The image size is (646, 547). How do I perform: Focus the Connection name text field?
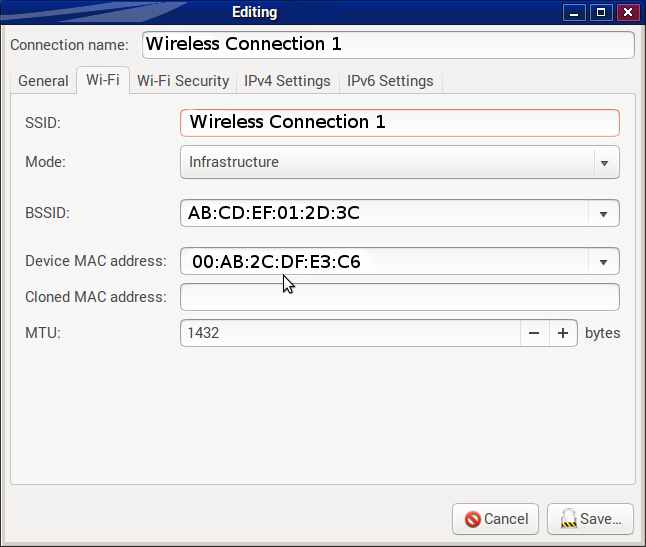[x=388, y=45]
